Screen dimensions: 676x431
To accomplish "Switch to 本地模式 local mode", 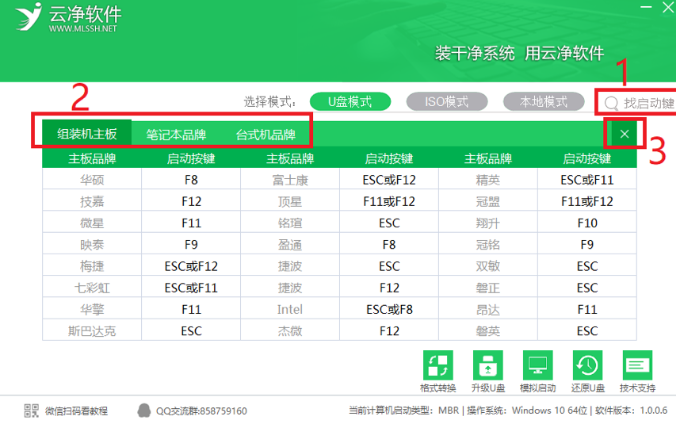I will (x=543, y=102).
